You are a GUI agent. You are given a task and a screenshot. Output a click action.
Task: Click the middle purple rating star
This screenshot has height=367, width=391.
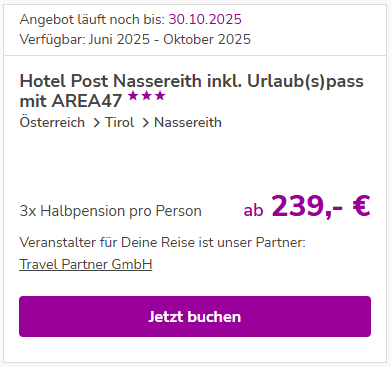click(147, 96)
